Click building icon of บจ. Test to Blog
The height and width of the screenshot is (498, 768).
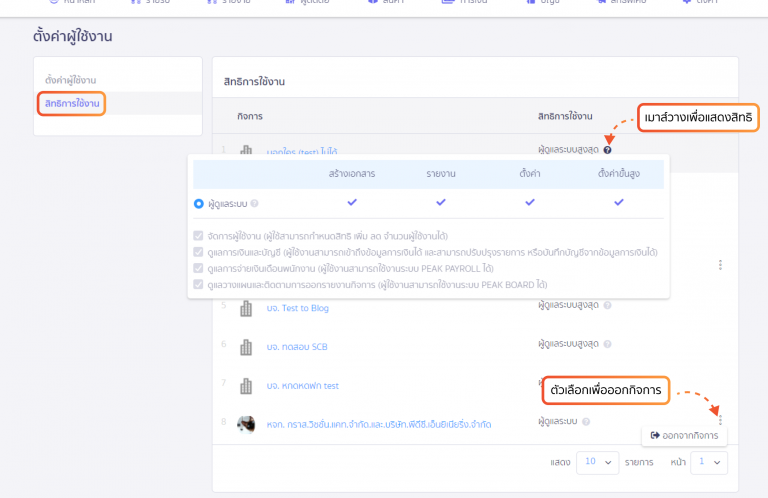pos(246,309)
